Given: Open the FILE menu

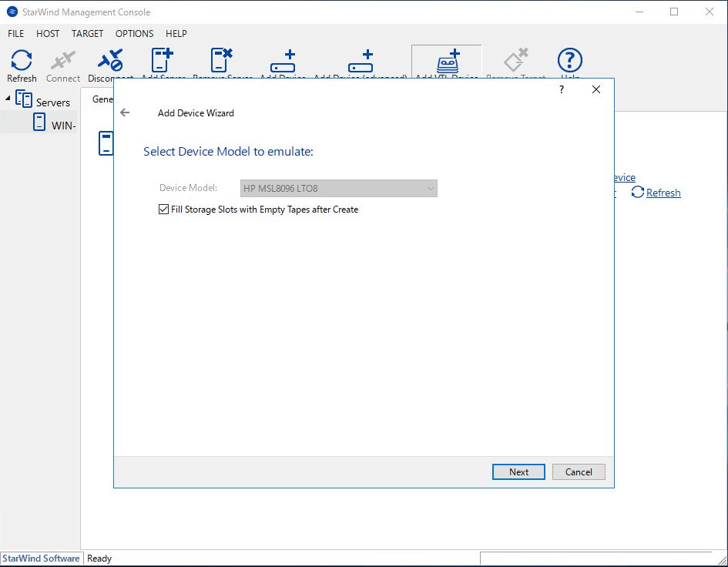Looking at the screenshot, I should pos(15,33).
